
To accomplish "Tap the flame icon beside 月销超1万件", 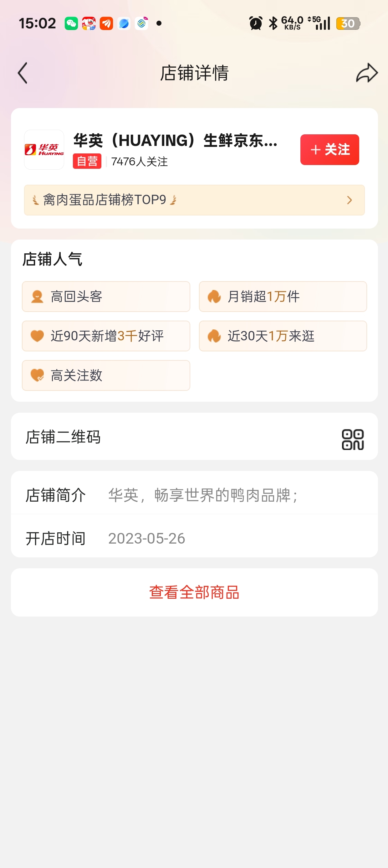I will coord(214,297).
